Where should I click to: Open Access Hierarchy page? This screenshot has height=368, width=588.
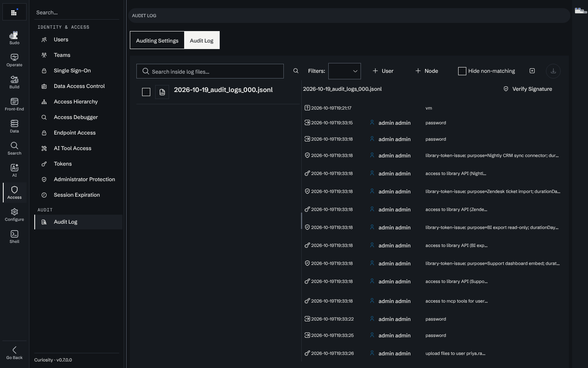[78, 102]
